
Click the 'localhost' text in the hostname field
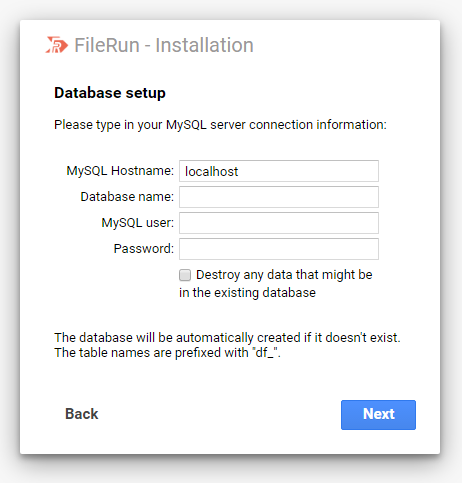tap(211, 171)
